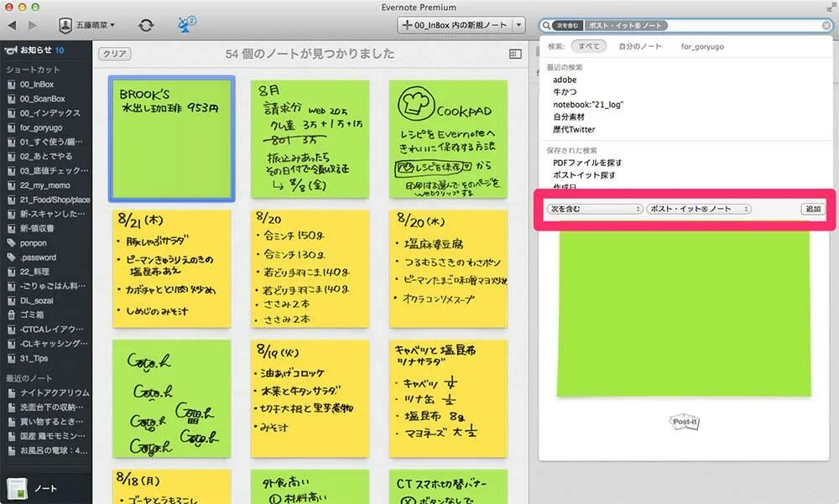This screenshot has width=839, height=504.
Task: Open recent note 買い物するとき
Action: [x=51, y=422]
